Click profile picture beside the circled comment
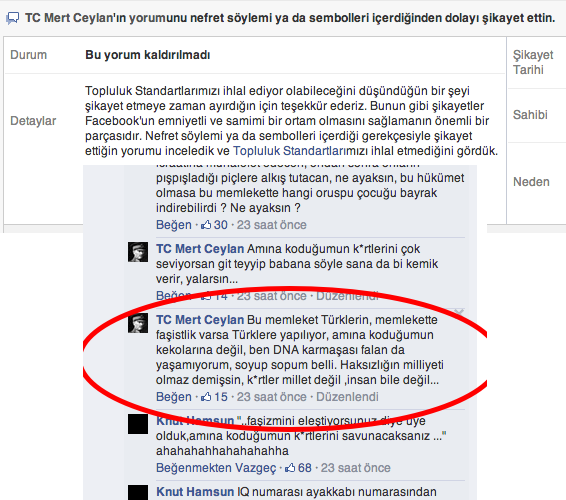566x500 pixels. coord(138,323)
